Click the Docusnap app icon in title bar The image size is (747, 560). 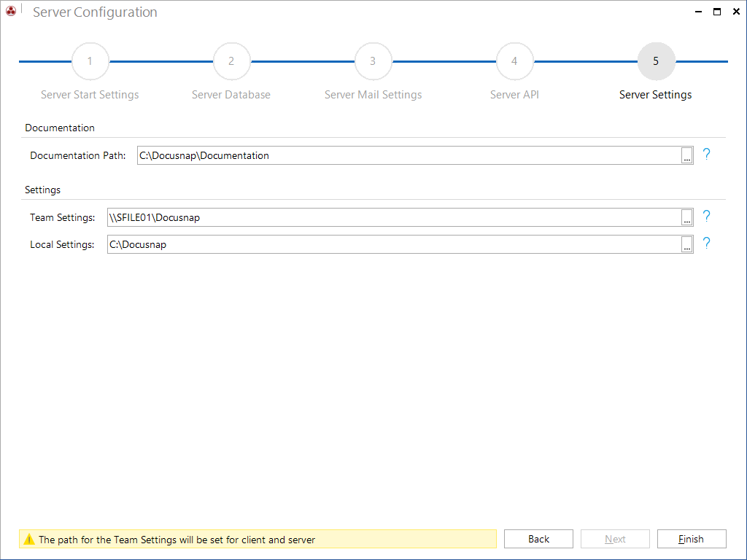tap(10, 10)
